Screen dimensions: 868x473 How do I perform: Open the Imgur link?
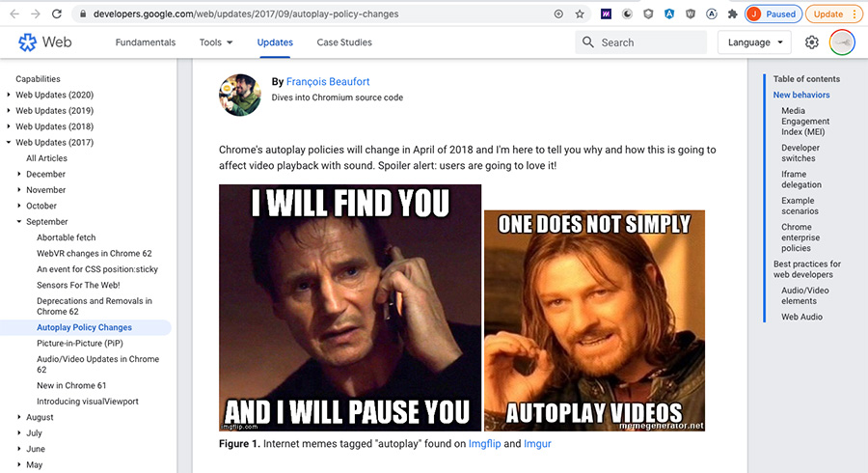pos(537,444)
